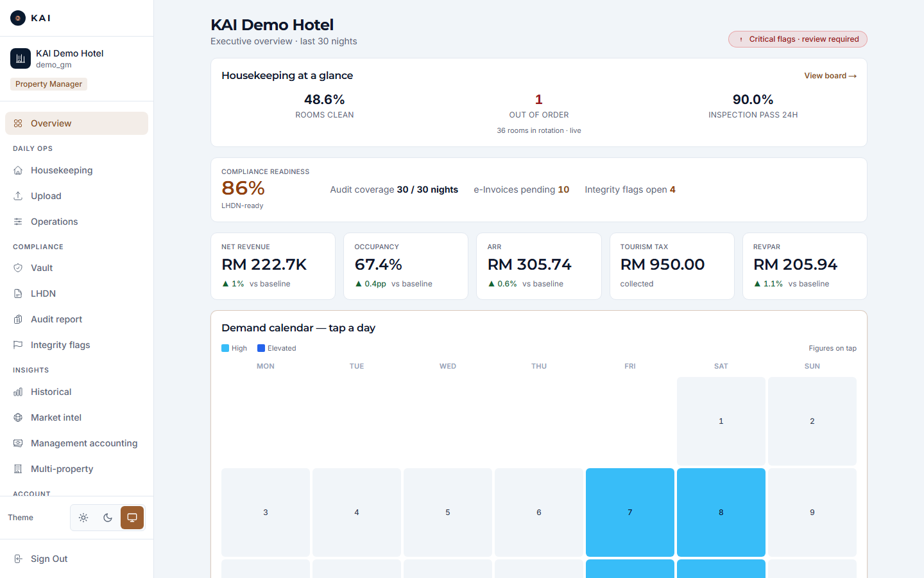The image size is (924, 578).
Task: Go to Housekeeping section
Action: (76, 170)
